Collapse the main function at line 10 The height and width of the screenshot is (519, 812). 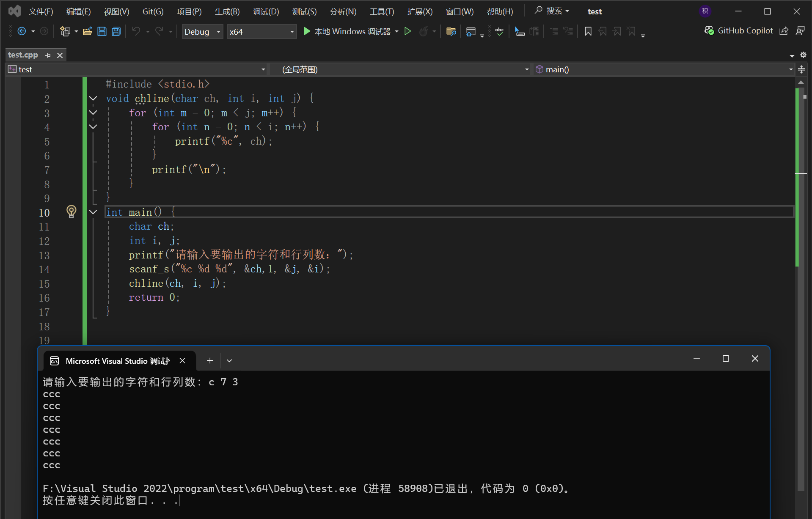pos(93,212)
